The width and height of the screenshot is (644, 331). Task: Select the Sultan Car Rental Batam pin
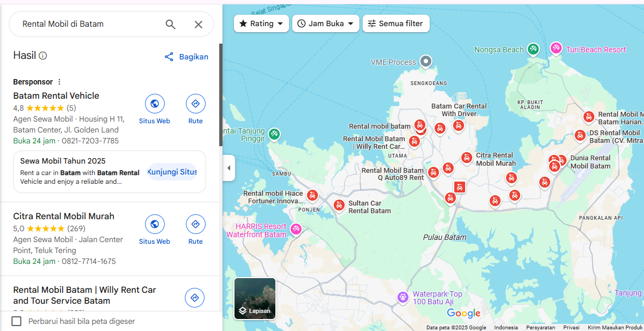click(x=339, y=205)
